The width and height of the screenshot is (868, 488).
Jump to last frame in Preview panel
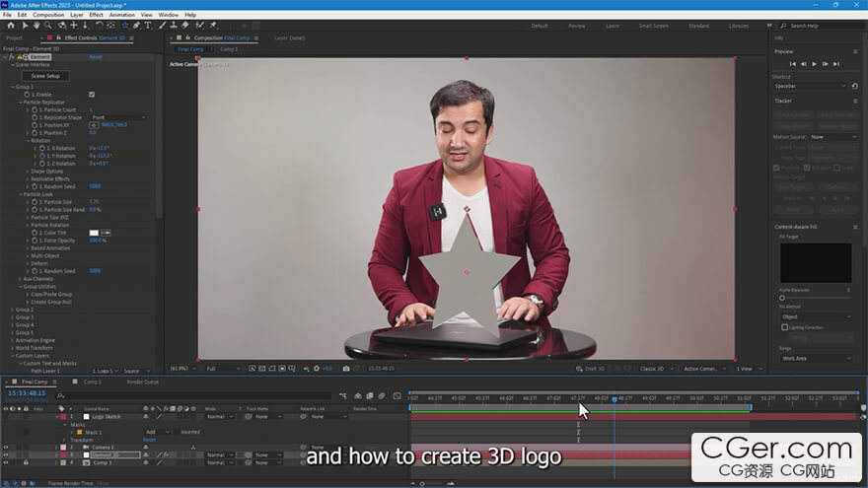[x=836, y=64]
